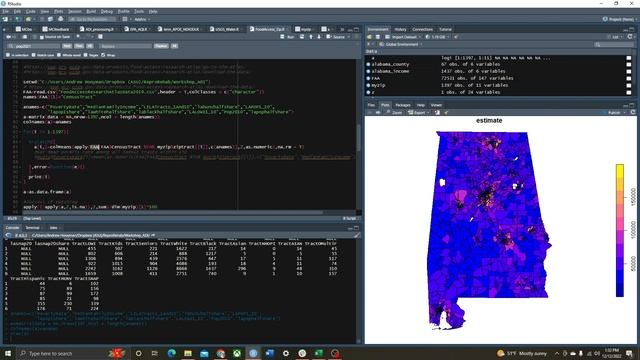Open Import Dataset dropdown
The width and height of the screenshot is (640, 360).
pos(402,37)
